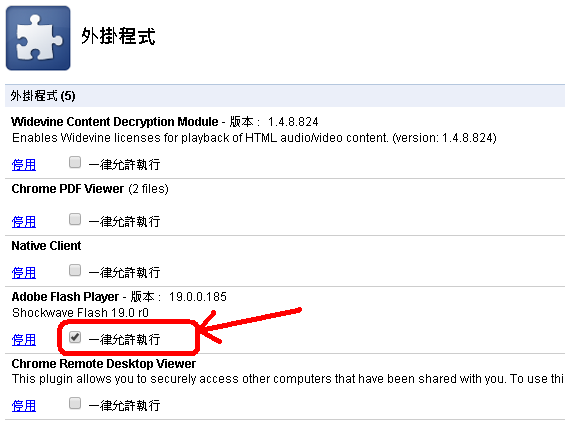This screenshot has height=432, width=565.
Task: Disable the Adobe Flash Player plugin
Action: (24, 340)
